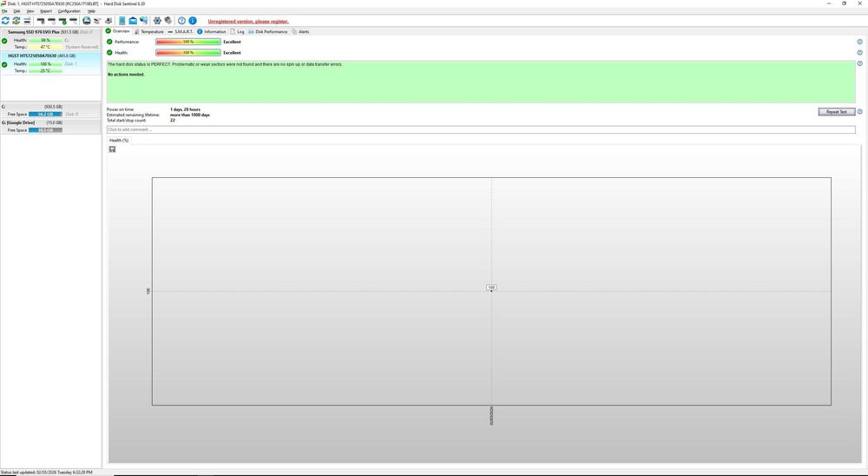This screenshot has height=476, width=868.
Task: Open the Configuration menu
Action: pos(69,11)
